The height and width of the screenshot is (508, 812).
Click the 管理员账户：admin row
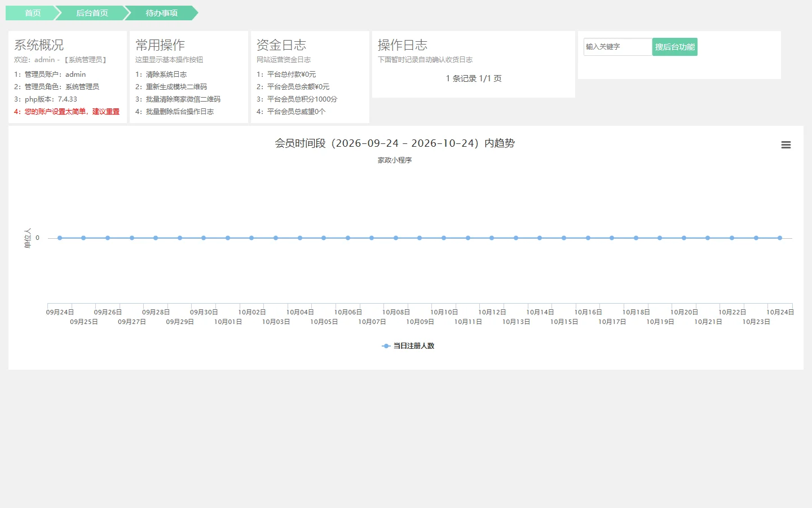pos(50,75)
